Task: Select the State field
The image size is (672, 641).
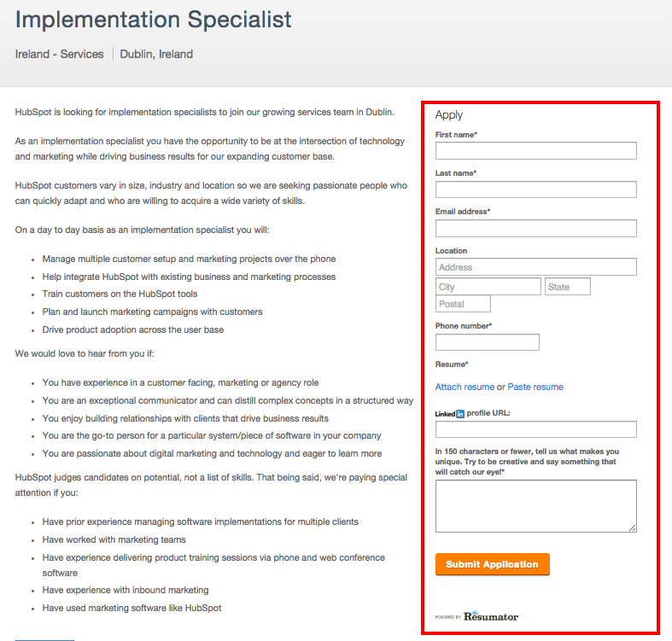Action: click(568, 287)
